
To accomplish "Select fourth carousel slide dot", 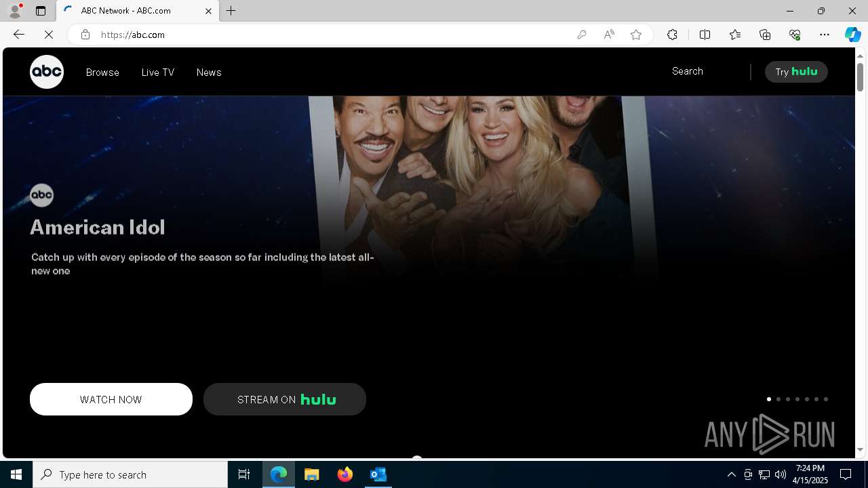I will pyautogui.click(x=797, y=399).
